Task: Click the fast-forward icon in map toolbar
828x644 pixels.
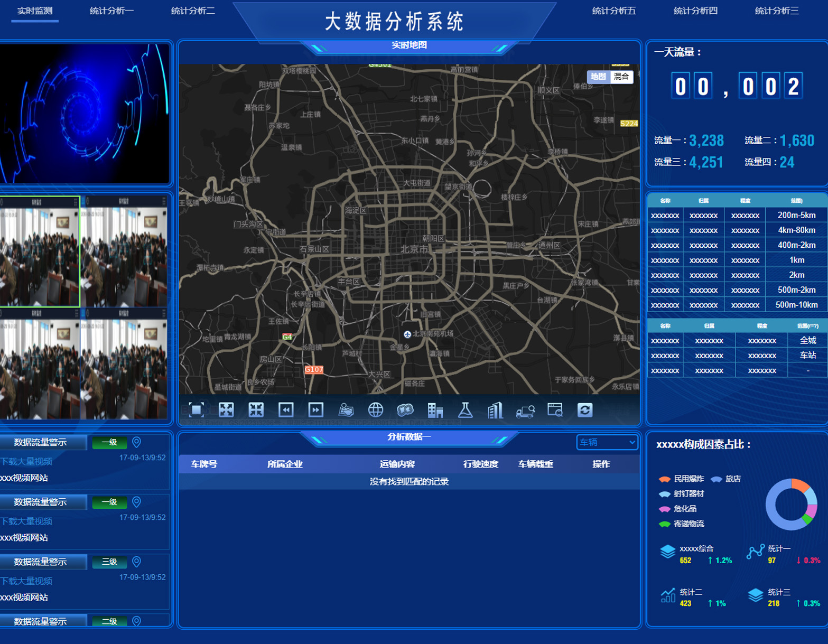Action: pos(316,410)
